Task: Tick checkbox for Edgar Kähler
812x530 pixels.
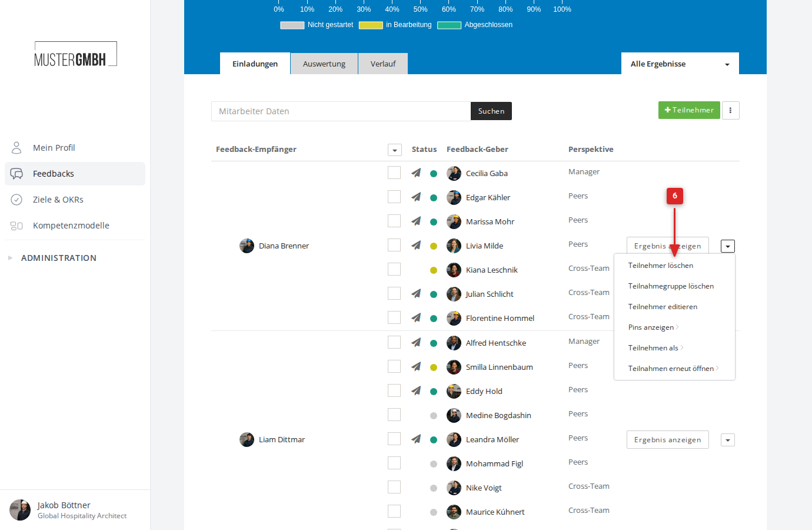Action: [394, 197]
